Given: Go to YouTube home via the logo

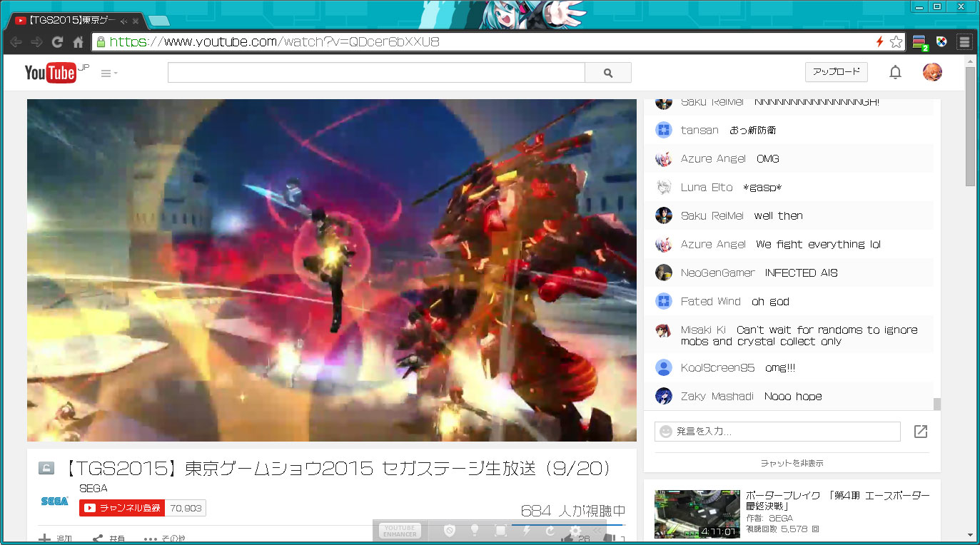Looking at the screenshot, I should coord(56,73).
